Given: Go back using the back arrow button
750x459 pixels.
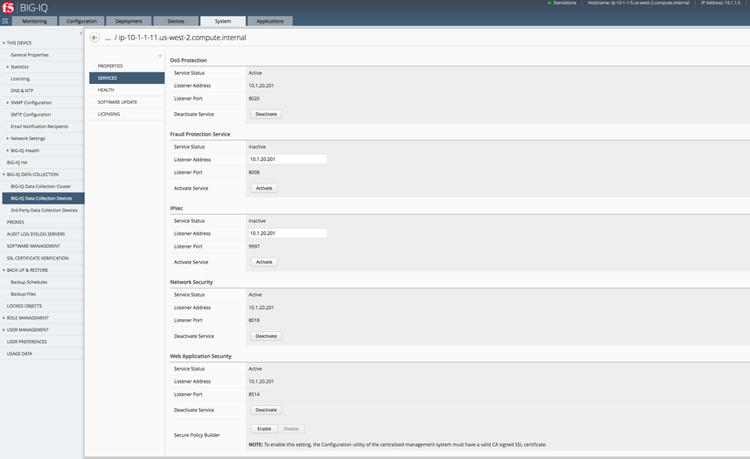Looking at the screenshot, I should coord(95,37).
